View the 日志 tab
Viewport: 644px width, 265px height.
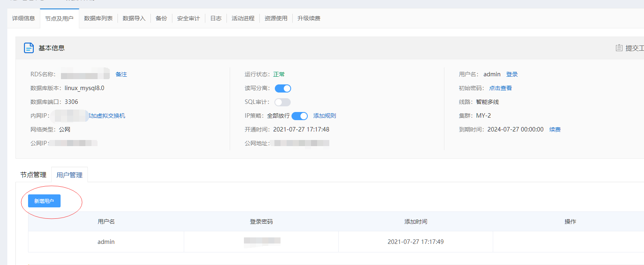tap(216, 18)
